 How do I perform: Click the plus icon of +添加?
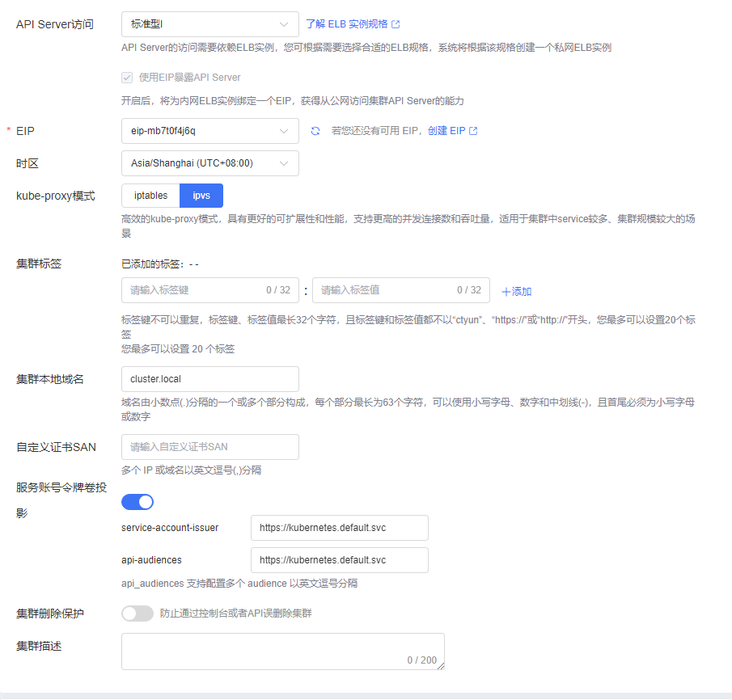click(x=506, y=292)
